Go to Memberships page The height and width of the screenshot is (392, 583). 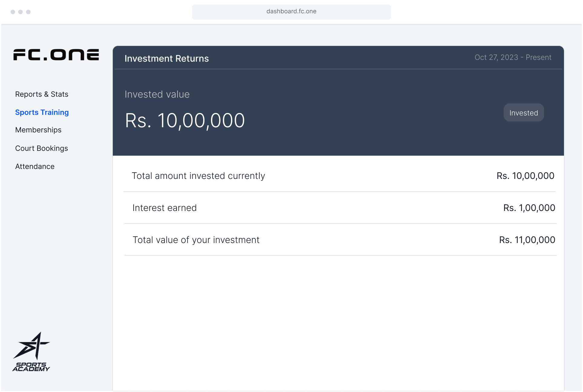click(38, 130)
